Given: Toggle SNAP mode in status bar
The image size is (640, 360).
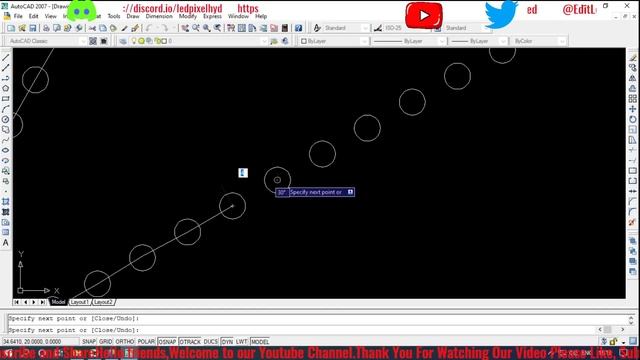Looking at the screenshot, I should click(x=89, y=342).
